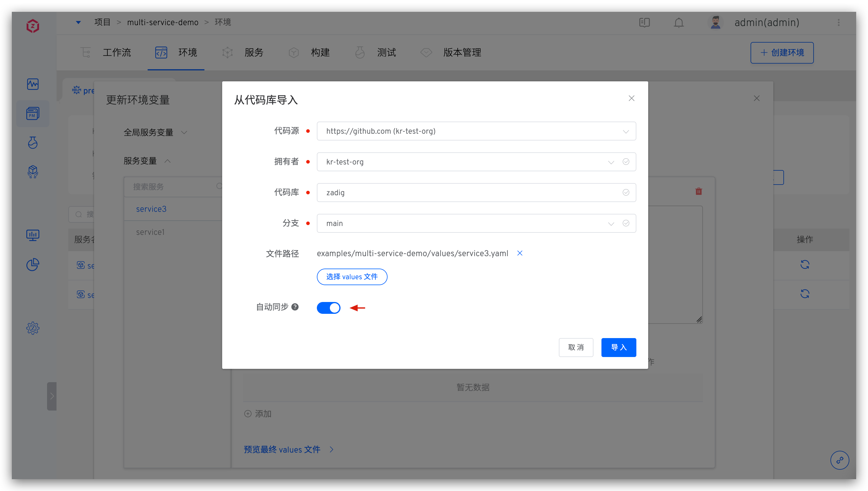Click the refresh sync icon in operations column
Viewport: 868px width, 491px height.
point(805,264)
